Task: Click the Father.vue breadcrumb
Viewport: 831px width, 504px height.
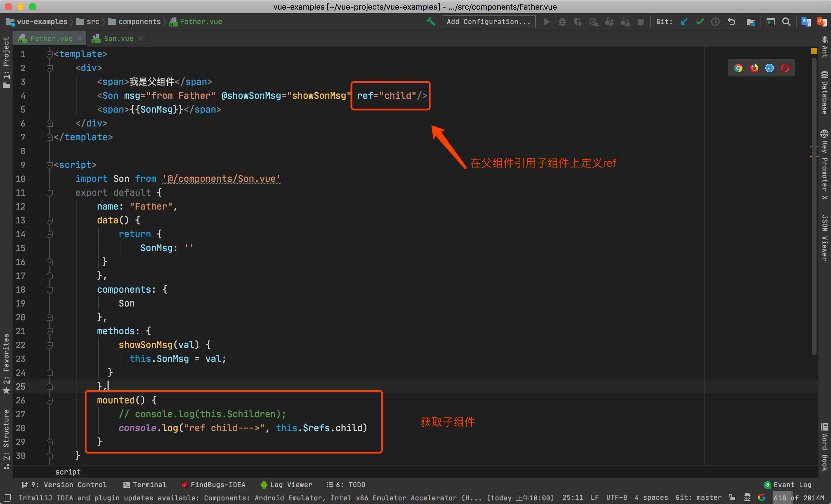Action: [x=196, y=22]
